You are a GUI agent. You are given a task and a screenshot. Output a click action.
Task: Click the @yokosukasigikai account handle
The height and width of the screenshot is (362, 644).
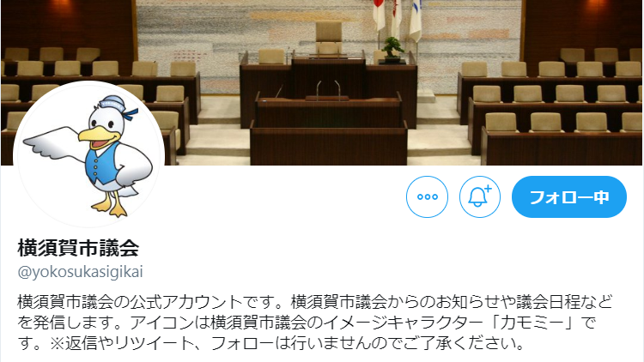81,272
